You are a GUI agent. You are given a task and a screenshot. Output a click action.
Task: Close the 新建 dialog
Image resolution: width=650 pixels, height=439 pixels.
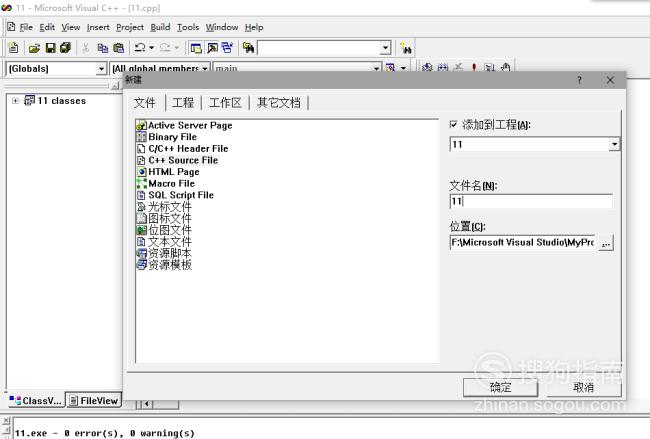[610, 80]
